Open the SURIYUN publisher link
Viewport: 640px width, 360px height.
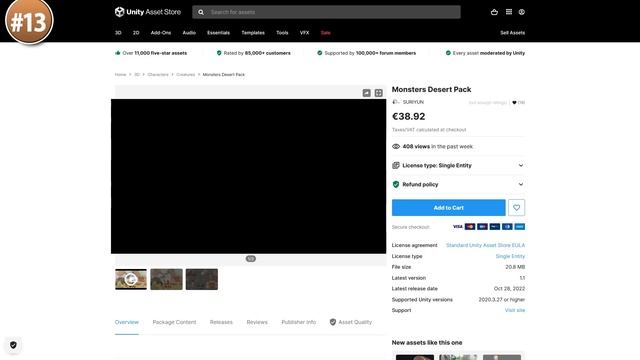(x=413, y=102)
